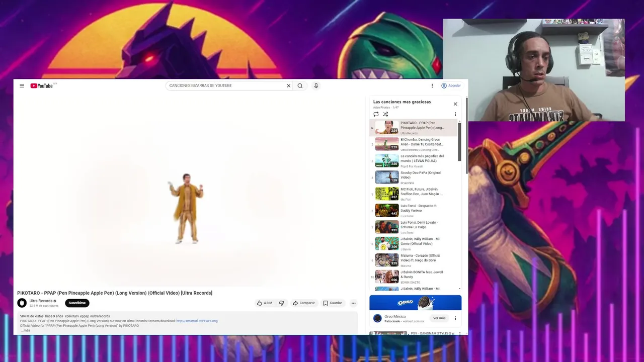This screenshot has width=644, height=362.
Task: Click the Oreo ad banner
Action: point(415,303)
